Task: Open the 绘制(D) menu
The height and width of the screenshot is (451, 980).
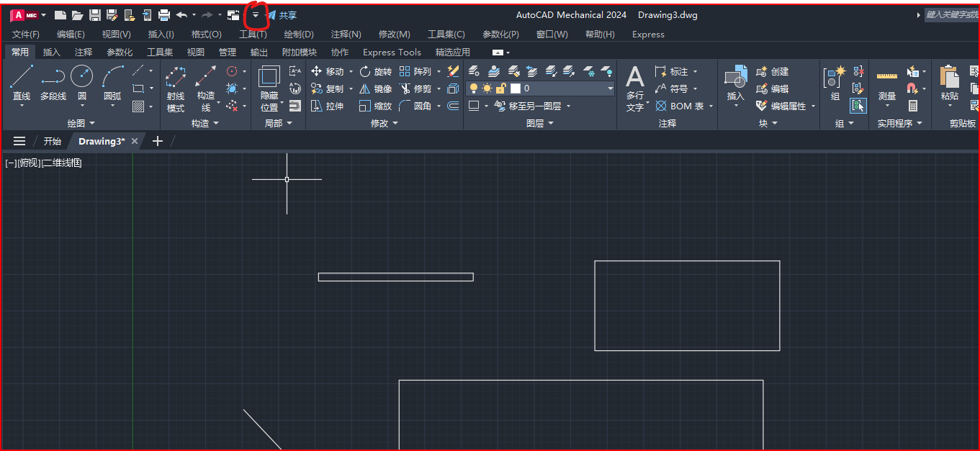Action: (299, 34)
